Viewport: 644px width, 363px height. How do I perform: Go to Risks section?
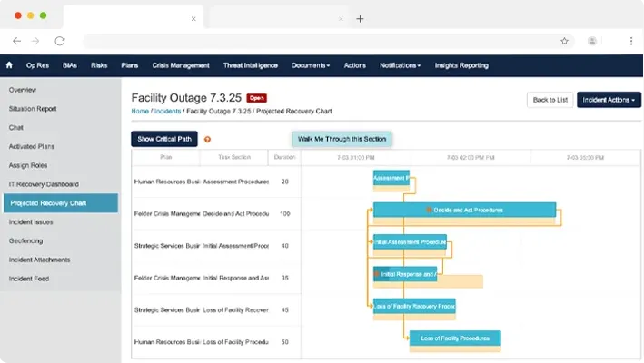99,65
